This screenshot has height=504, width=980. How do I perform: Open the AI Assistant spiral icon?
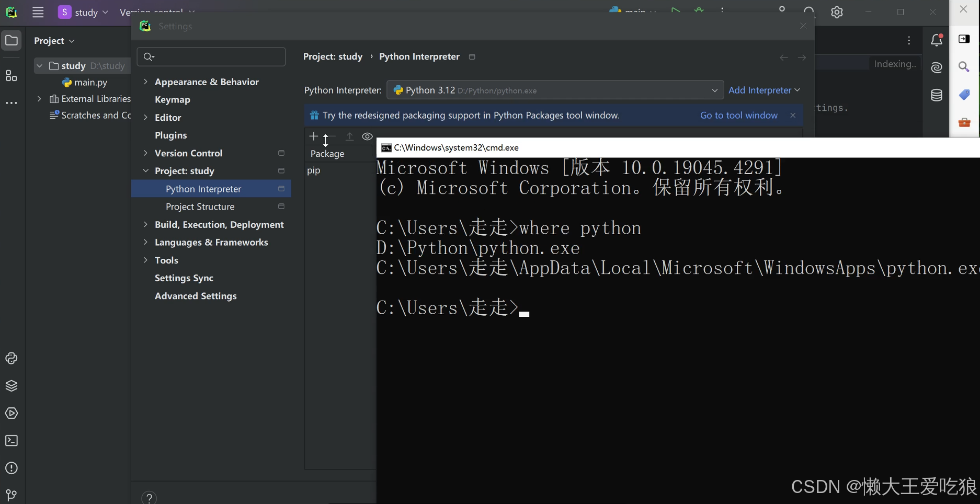(x=937, y=67)
